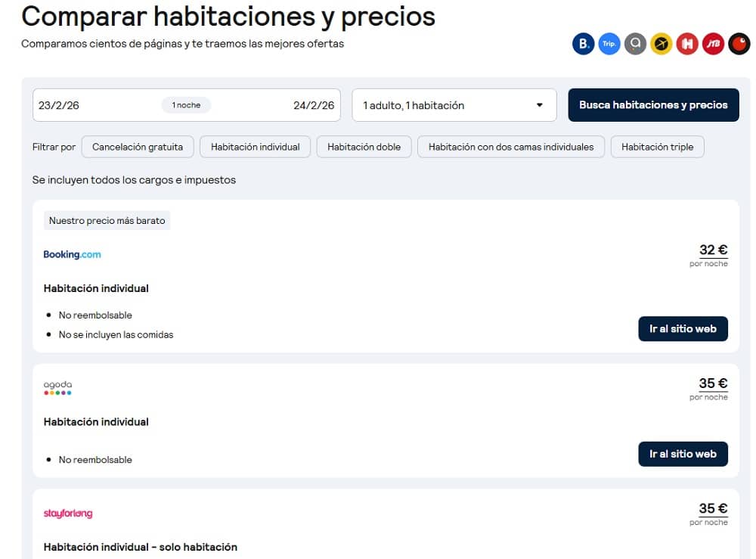Viewport: 756px width, 559px height.
Task: Toggle the Habitación doble filter chip
Action: click(x=364, y=147)
